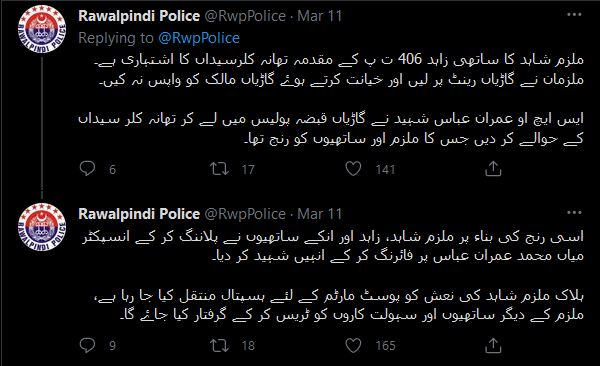Retweet the second tweet with 18 retweets
The image size is (600, 366).
pos(219,345)
